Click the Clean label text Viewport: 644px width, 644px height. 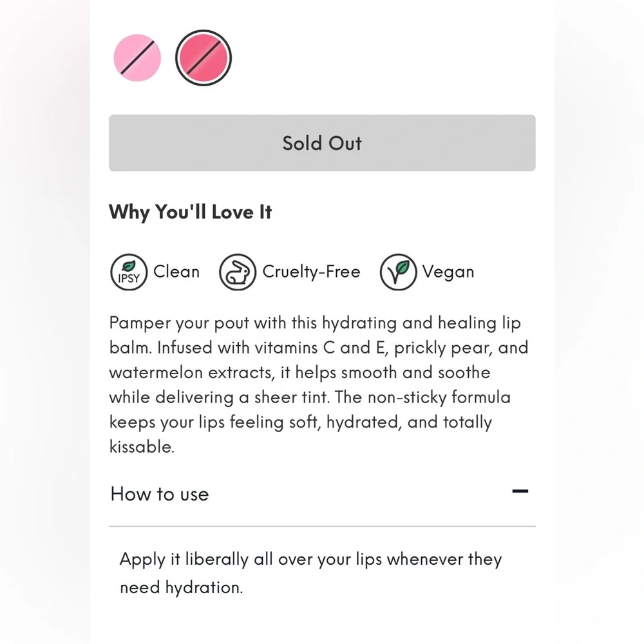[x=176, y=272]
